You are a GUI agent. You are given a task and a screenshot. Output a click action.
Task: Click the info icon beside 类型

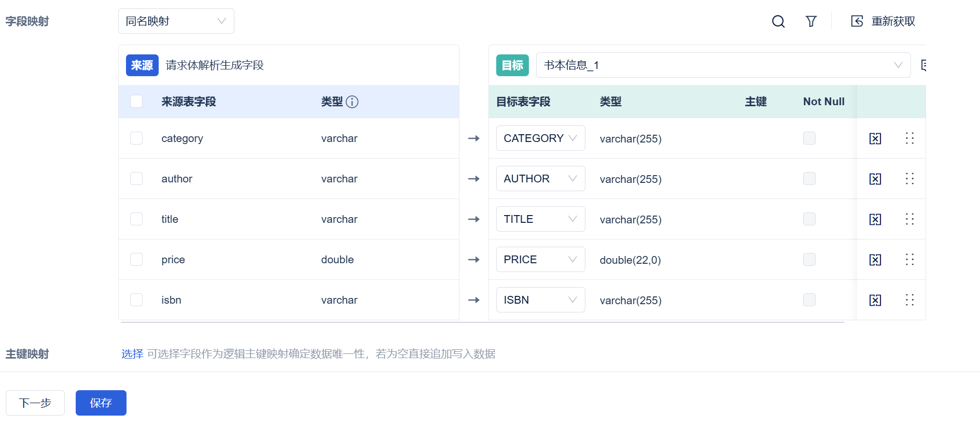coord(352,102)
